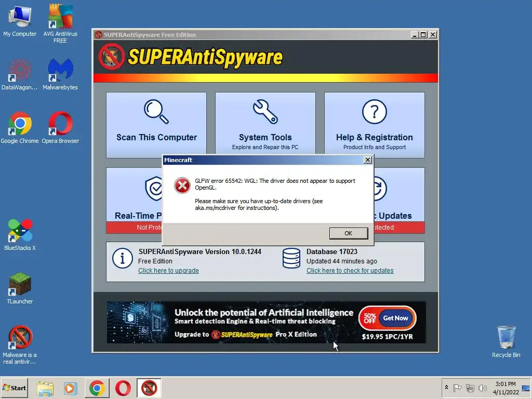Screen dimensions: 532x399
Task: Click the magnifying glass scan icon
Action: 156,112
